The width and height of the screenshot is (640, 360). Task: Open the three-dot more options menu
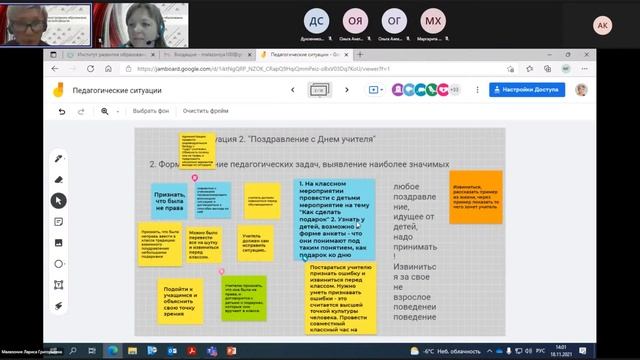point(477,90)
